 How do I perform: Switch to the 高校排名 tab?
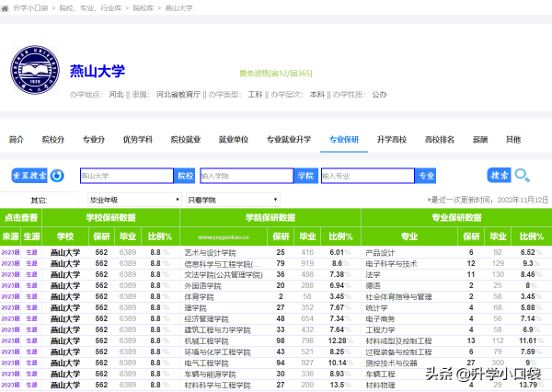click(440, 140)
